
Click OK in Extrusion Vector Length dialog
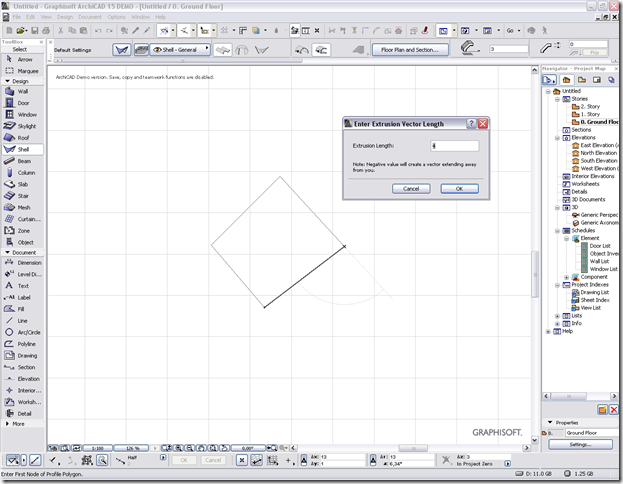tap(459, 189)
